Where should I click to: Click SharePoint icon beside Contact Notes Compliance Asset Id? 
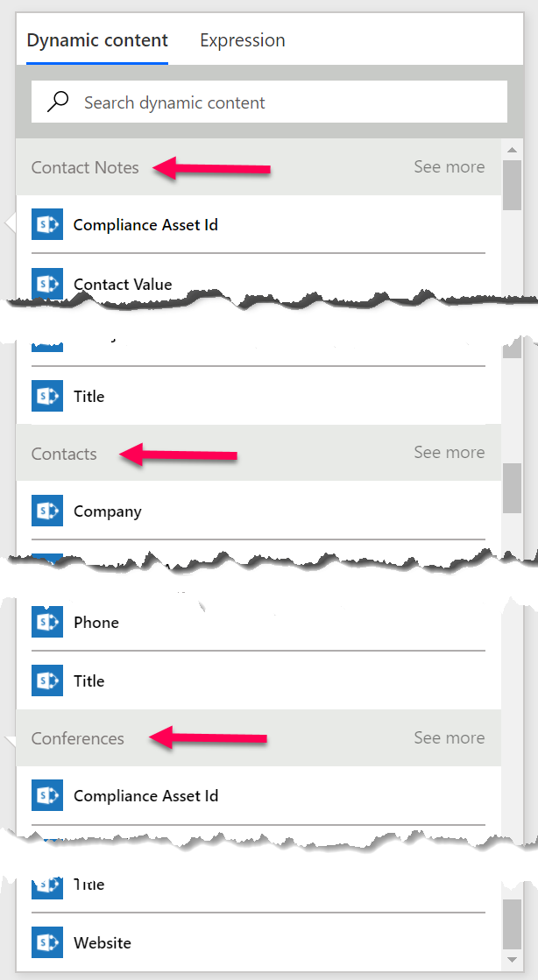pyautogui.click(x=47, y=224)
